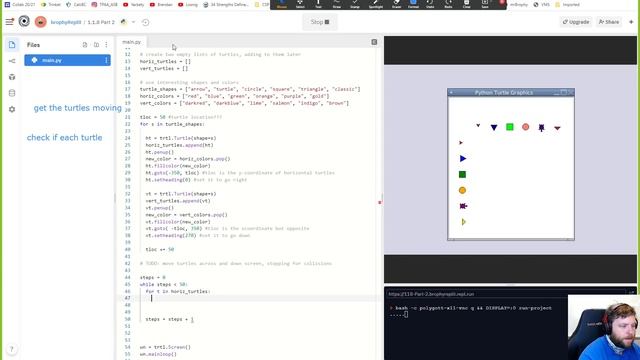Screen dimensions: 640x360
Task: Select Zoom annotation Stamp tool
Action: click(355, 4)
